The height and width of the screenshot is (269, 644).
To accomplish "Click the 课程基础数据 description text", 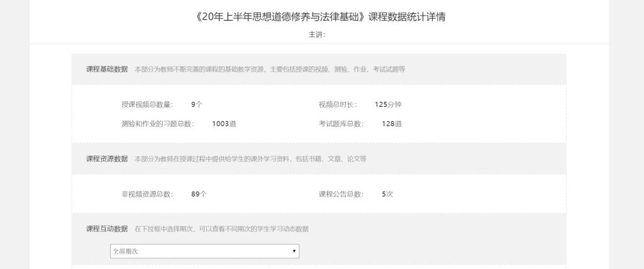I will (x=270, y=69).
